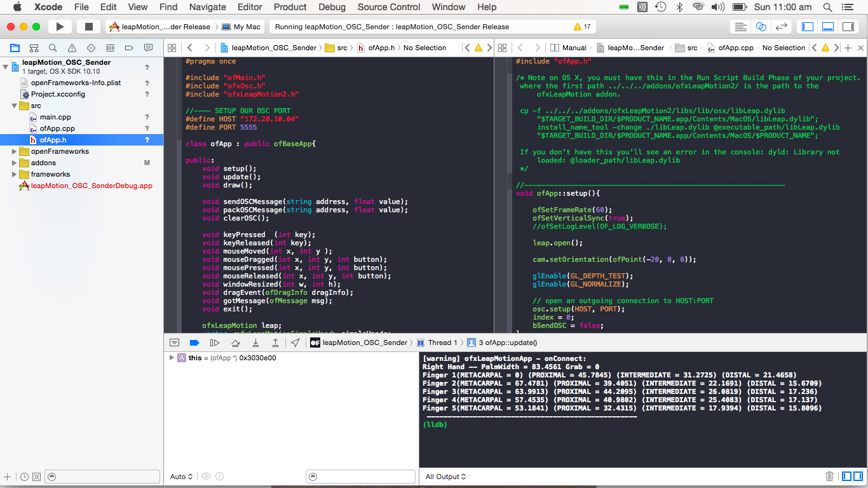Open the All Output dropdown

point(445,477)
